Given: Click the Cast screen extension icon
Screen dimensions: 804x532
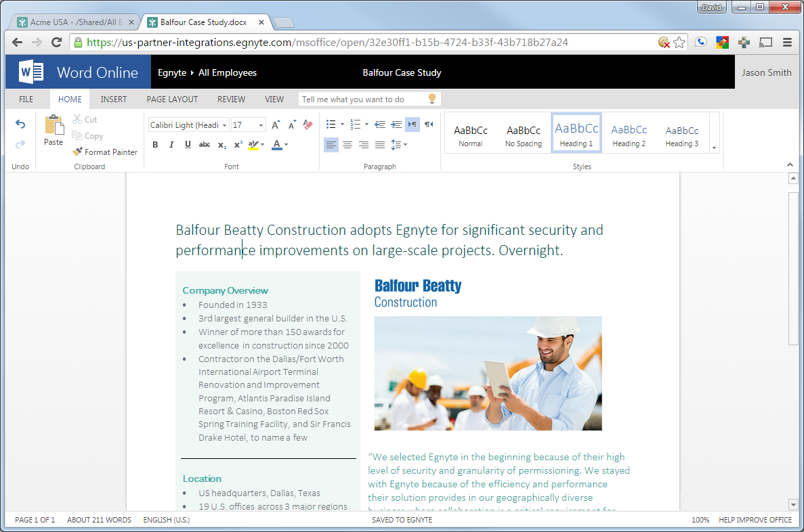Looking at the screenshot, I should pos(765,43).
